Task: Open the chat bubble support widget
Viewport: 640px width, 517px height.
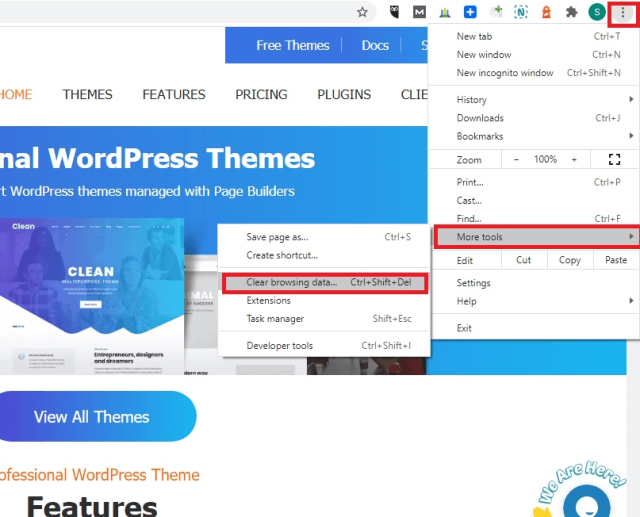Action: (x=586, y=502)
